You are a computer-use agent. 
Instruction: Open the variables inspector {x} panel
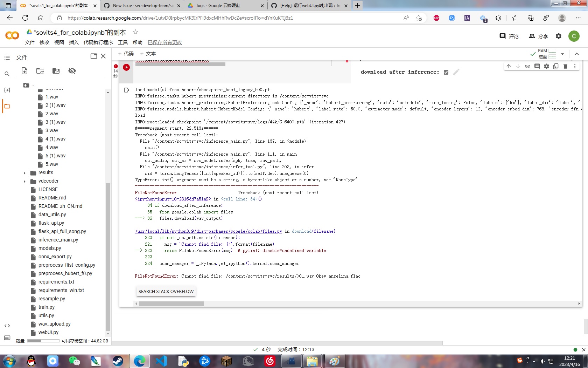(7, 90)
